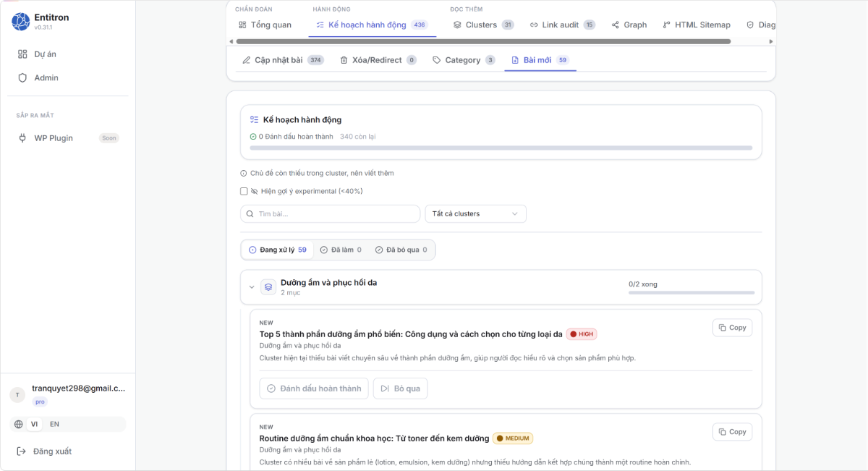The image size is (868, 471).
Task: Click the green check icon by Đánh dấu hoàn thành count
Action: (x=253, y=136)
